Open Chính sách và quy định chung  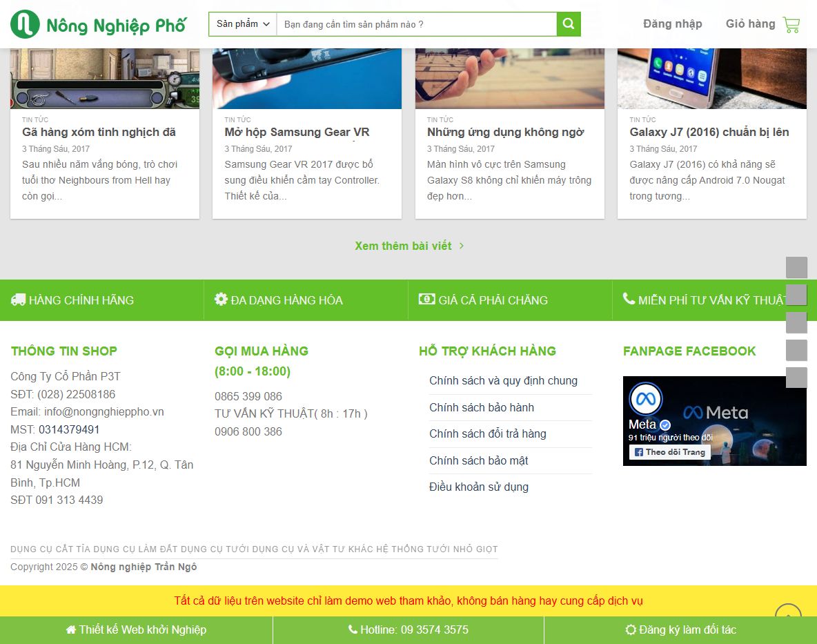[x=503, y=381]
